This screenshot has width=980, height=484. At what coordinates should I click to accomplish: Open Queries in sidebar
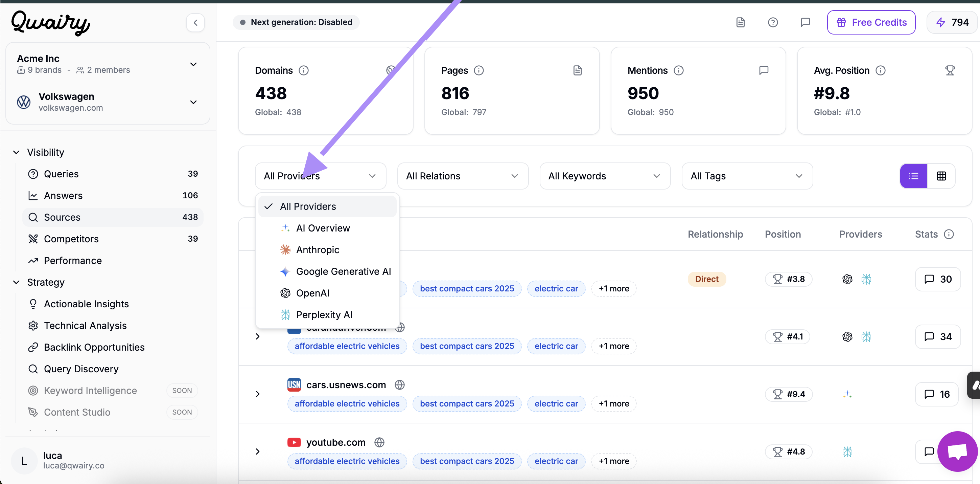click(113, 174)
